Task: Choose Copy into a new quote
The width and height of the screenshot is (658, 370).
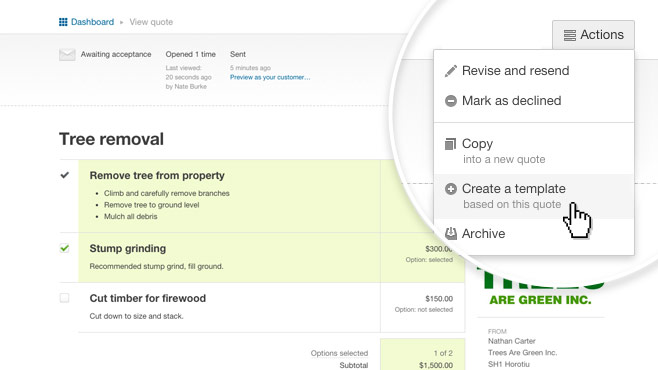Action: click(x=534, y=151)
